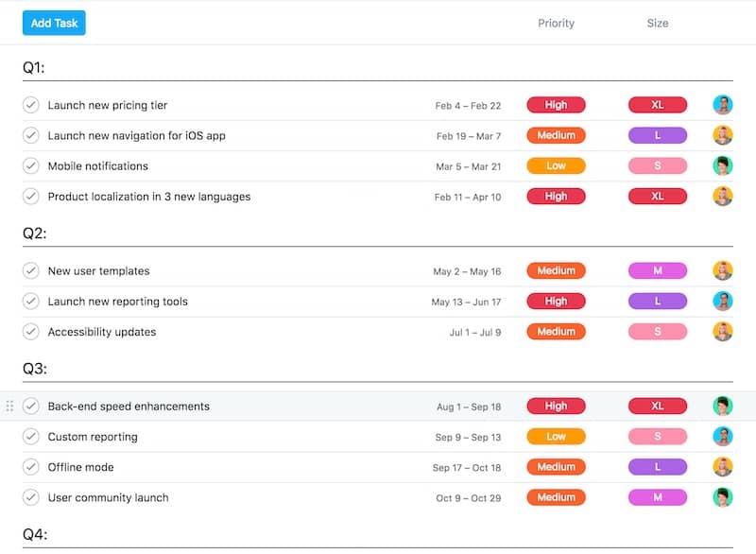This screenshot has width=756, height=554.
Task: Click assignee avatar for 'Launch new reporting tools'
Action: [x=723, y=302]
